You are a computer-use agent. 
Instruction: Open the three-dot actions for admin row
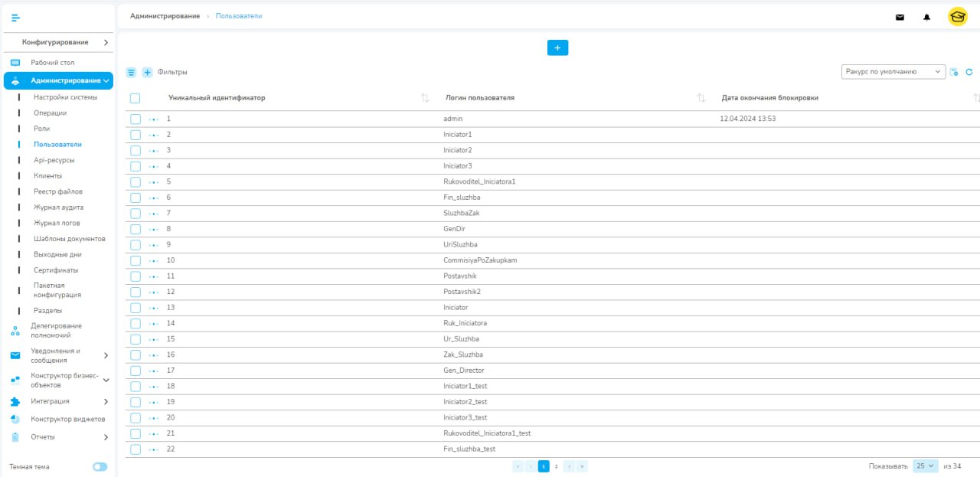[153, 119]
